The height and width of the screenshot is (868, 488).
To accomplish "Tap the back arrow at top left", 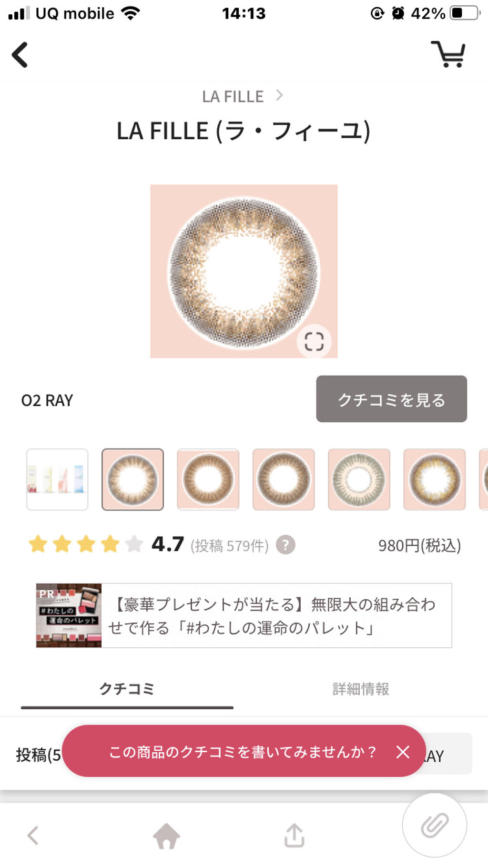I will (x=20, y=55).
